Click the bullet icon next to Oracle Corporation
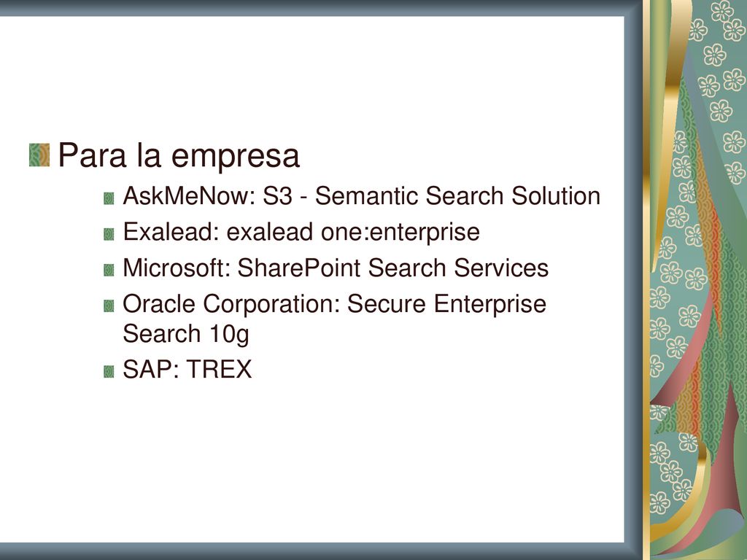The image size is (747, 560). 109,306
